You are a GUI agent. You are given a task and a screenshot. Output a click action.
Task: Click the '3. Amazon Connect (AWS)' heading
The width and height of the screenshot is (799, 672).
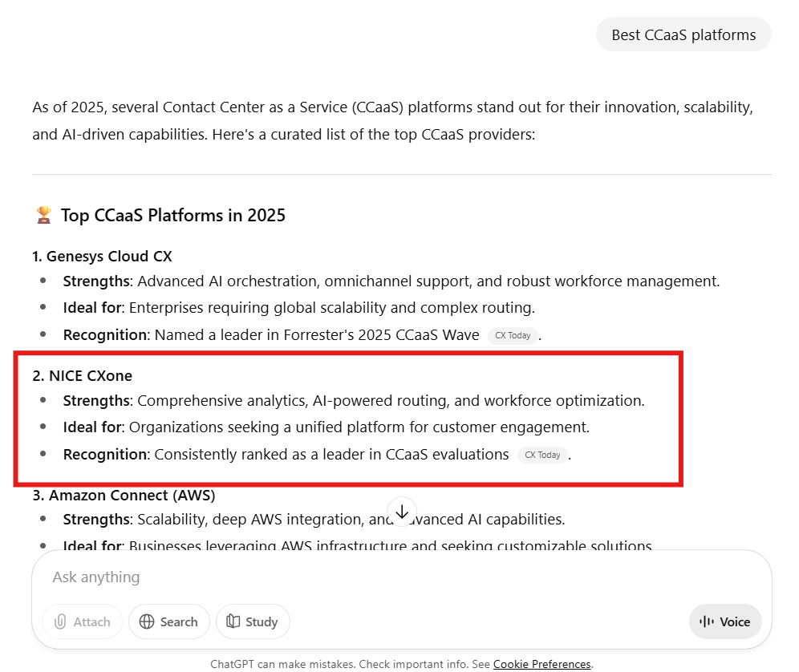point(124,496)
